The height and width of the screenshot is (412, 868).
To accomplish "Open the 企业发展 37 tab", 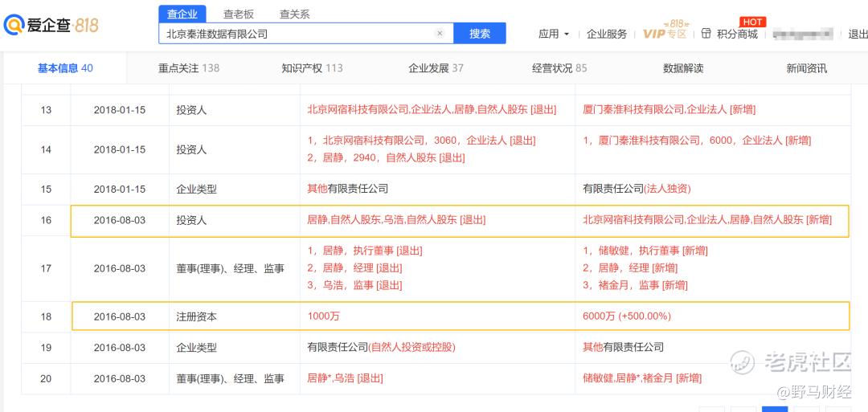I will (x=436, y=68).
